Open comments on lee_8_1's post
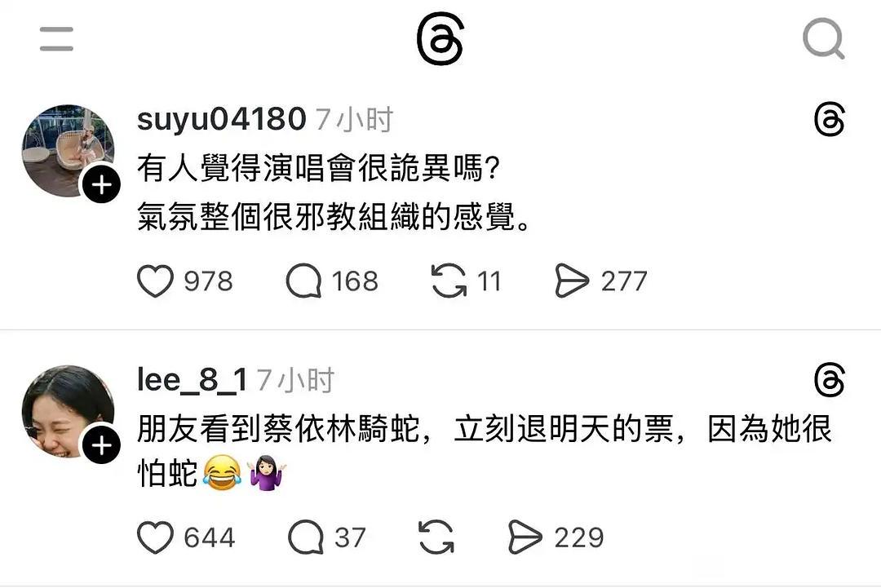This screenshot has height=588, width=881. [305, 537]
